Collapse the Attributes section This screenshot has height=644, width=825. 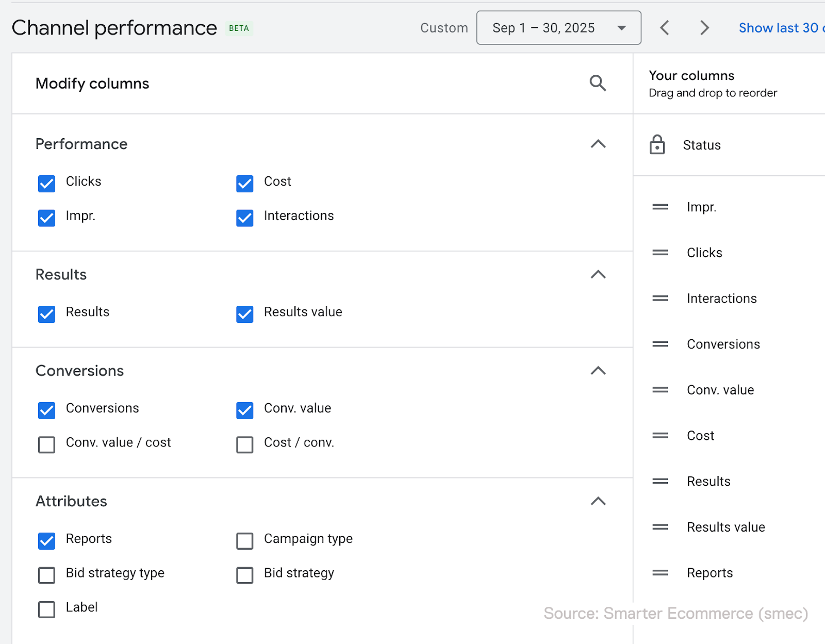click(x=598, y=501)
